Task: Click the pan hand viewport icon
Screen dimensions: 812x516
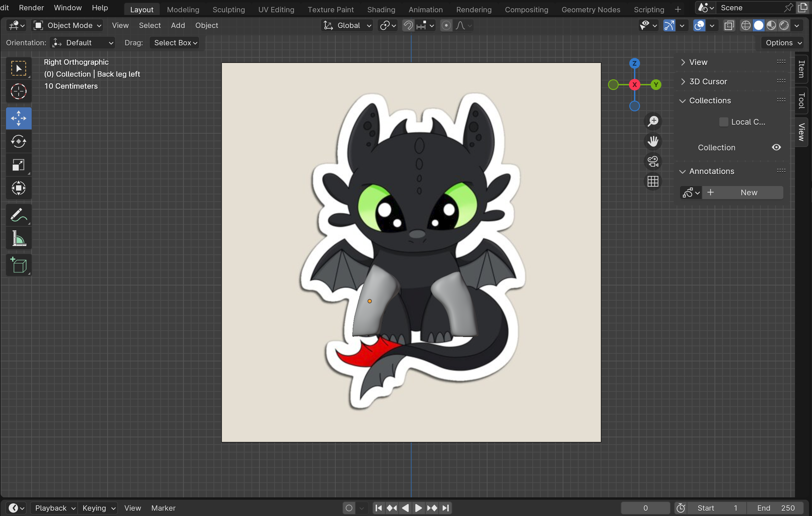Action: [x=653, y=141]
